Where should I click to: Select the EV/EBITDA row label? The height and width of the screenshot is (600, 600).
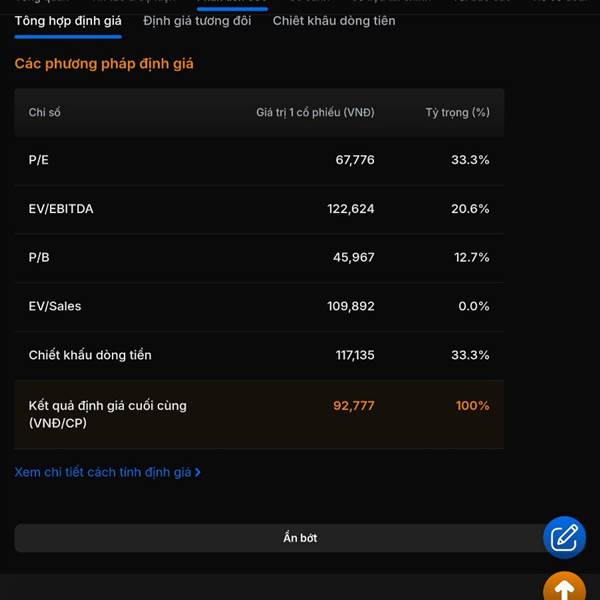(61, 209)
